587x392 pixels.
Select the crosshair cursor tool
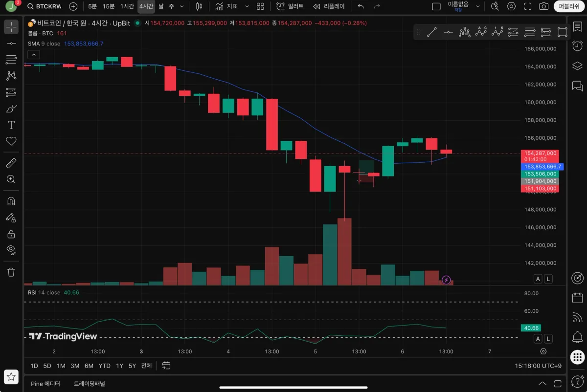pyautogui.click(x=11, y=27)
